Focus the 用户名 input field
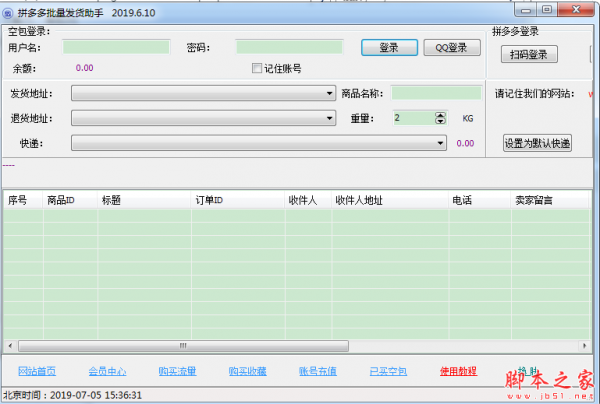Viewport: 600px width, 404px height. [x=116, y=47]
